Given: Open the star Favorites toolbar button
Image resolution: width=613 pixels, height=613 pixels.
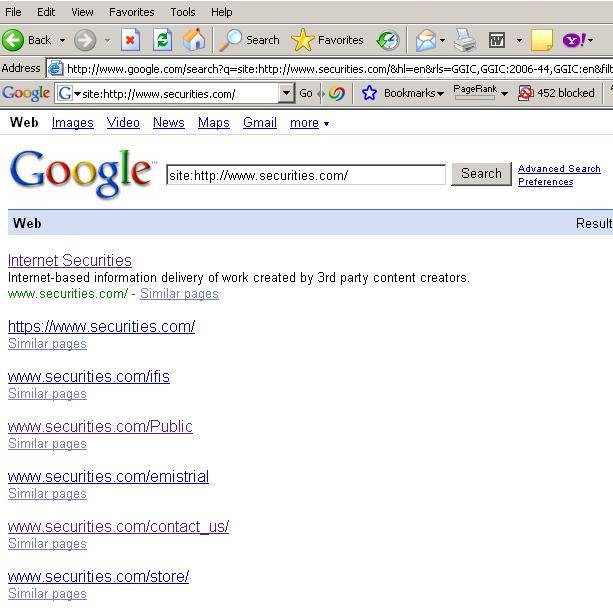Looking at the screenshot, I should (x=327, y=40).
